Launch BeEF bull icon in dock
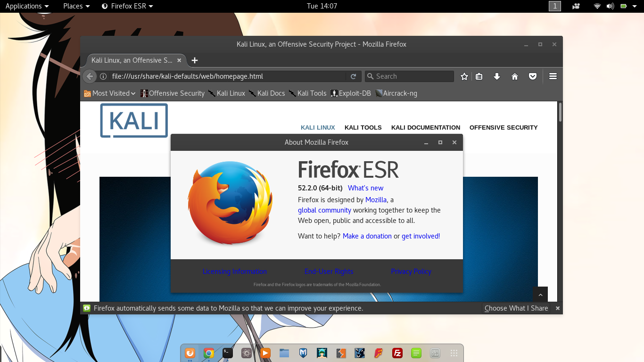This screenshot has width=644, height=362. (x=360, y=353)
